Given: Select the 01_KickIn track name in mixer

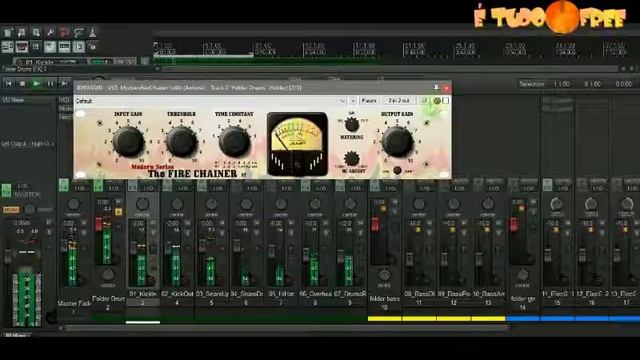Looking at the screenshot, I should click(142, 294).
